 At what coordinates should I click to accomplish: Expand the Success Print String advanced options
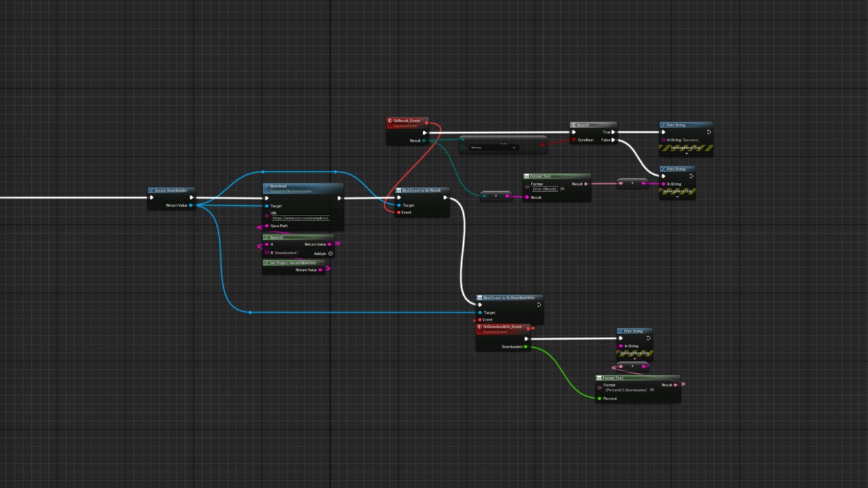click(x=686, y=153)
